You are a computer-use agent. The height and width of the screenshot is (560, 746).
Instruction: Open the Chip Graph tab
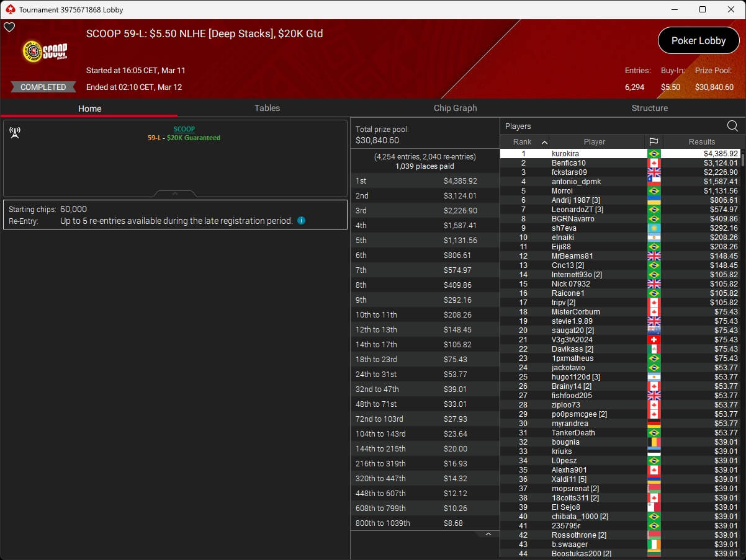pos(455,108)
